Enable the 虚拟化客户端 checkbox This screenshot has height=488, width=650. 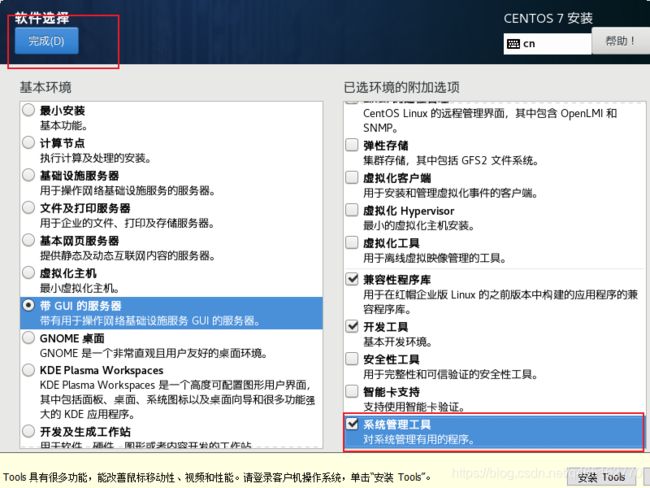pyautogui.click(x=352, y=177)
